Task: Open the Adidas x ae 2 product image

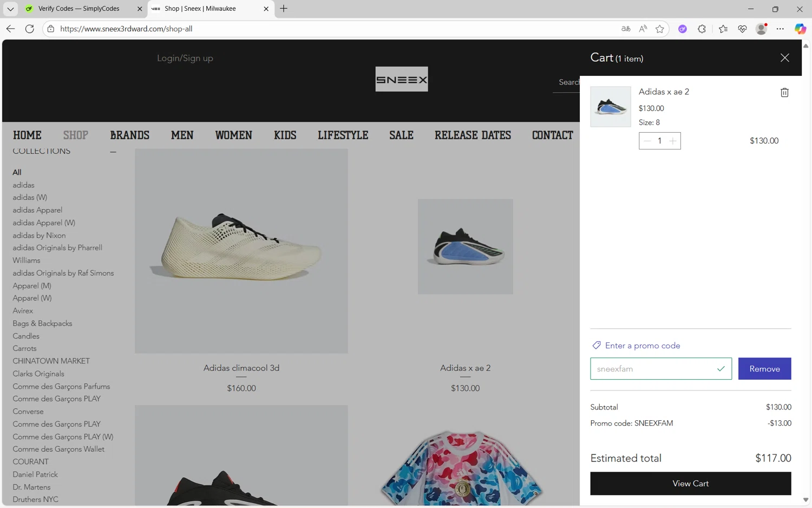Action: click(x=465, y=246)
